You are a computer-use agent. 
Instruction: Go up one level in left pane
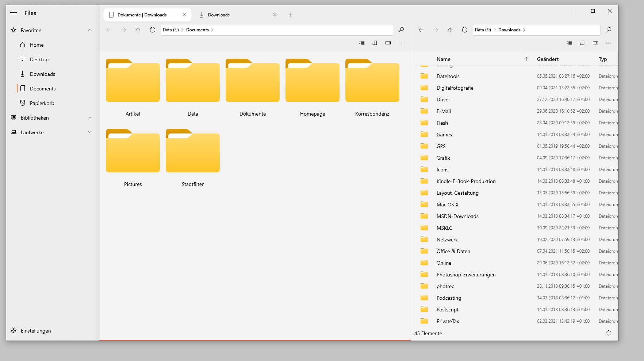(x=138, y=30)
